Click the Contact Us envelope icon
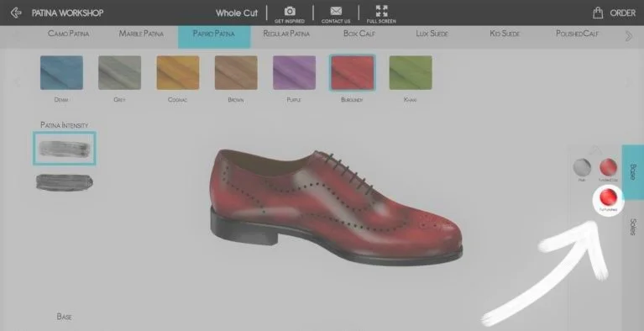The width and height of the screenshot is (644, 331). [336, 11]
